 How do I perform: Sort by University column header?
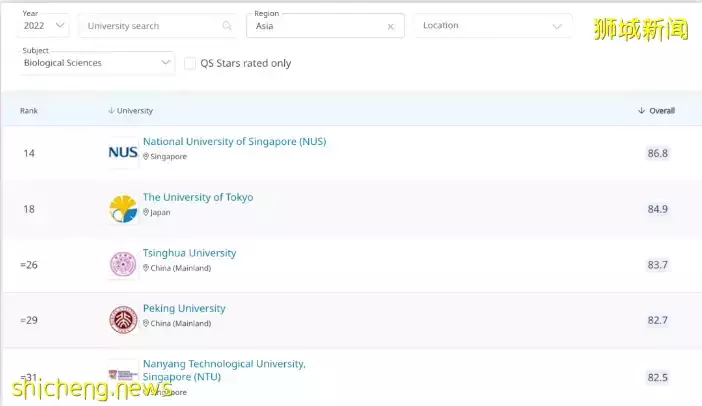click(130, 111)
